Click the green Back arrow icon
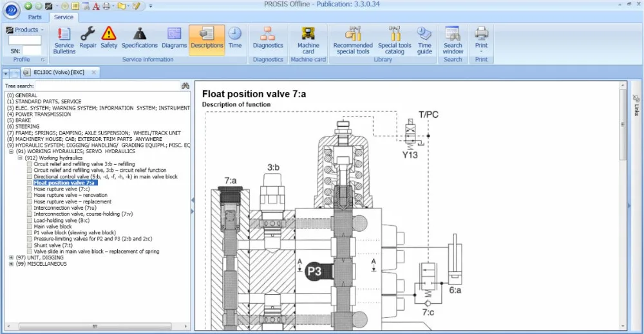 tap(28, 6)
